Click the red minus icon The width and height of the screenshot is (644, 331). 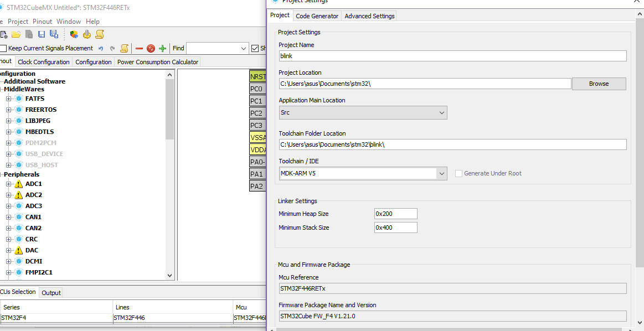point(139,49)
